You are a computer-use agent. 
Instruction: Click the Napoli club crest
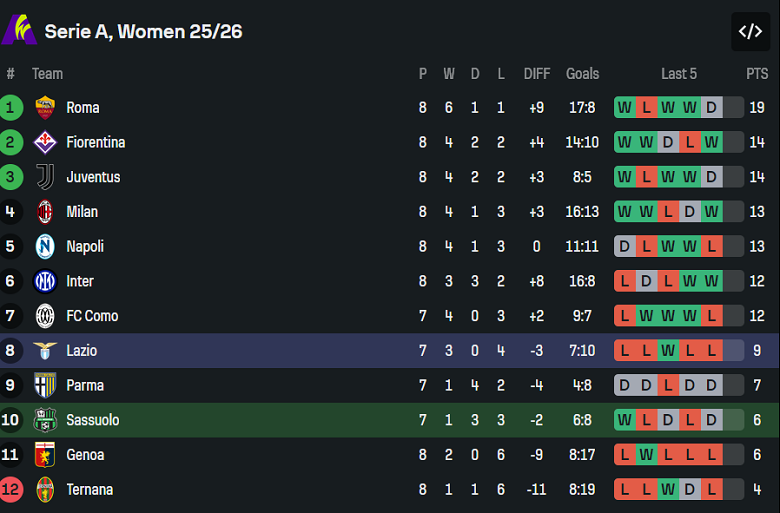click(x=45, y=246)
